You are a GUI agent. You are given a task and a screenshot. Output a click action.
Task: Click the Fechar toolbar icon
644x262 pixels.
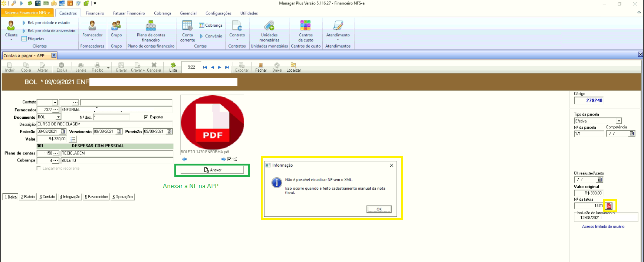pyautogui.click(x=261, y=67)
